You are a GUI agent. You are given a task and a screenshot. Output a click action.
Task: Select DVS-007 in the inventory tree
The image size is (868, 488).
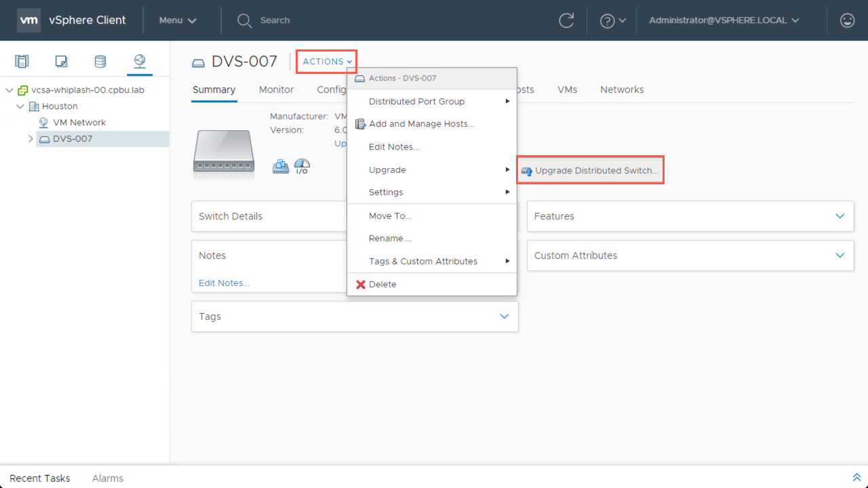[73, 139]
